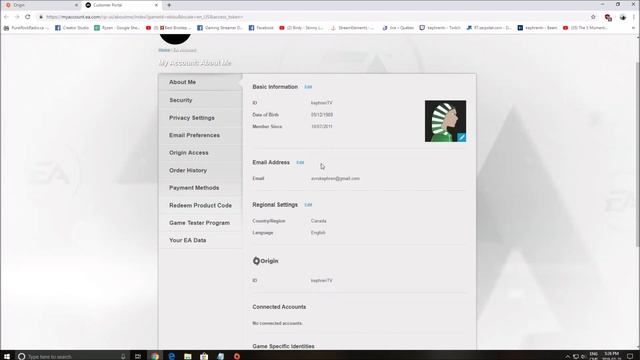This screenshot has width=640, height=360.
Task: Click the avatar edit pencil icon
Action: click(x=461, y=138)
